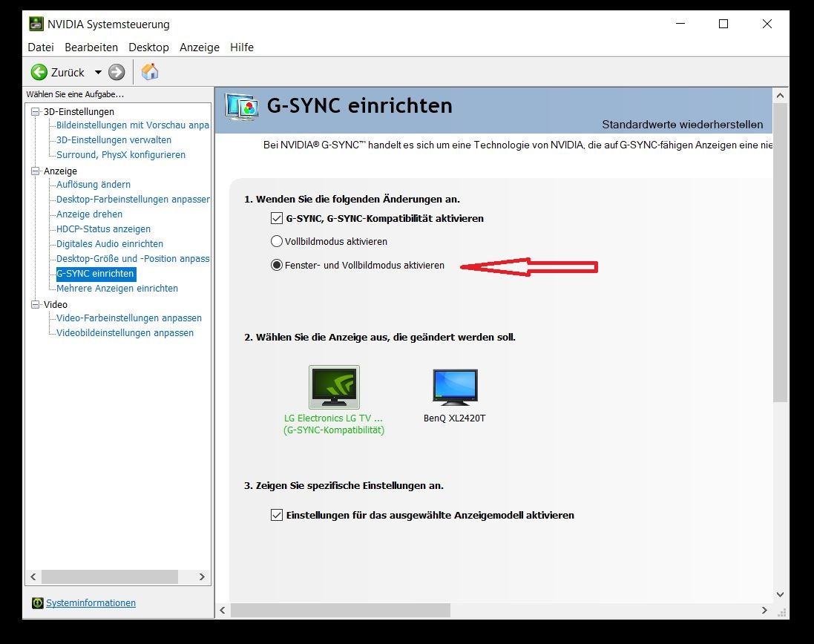Open the Bearbeiten menu
This screenshot has height=644, width=814.
91,47
